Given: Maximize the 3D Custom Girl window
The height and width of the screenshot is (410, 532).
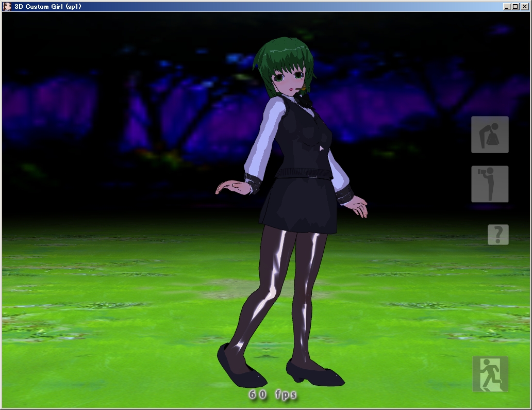Looking at the screenshot, I should (x=515, y=7).
